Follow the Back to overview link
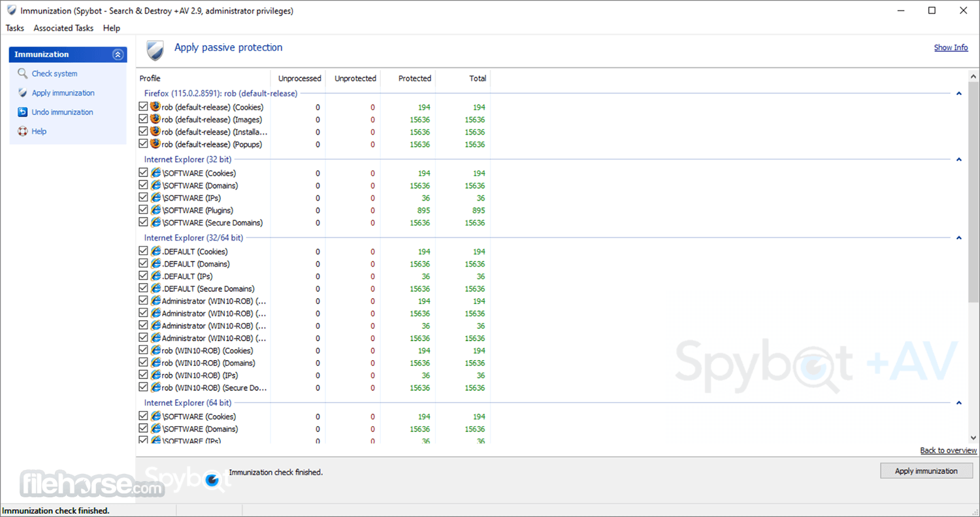Image resolution: width=980 pixels, height=517 pixels. pos(949,450)
